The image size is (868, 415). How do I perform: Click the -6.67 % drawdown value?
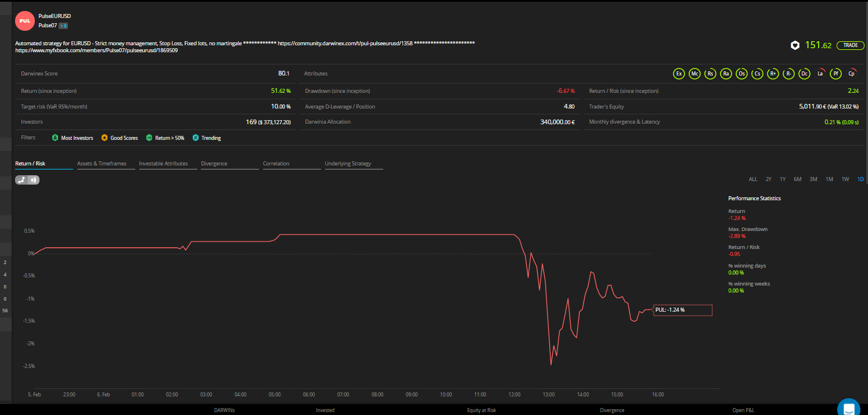564,91
